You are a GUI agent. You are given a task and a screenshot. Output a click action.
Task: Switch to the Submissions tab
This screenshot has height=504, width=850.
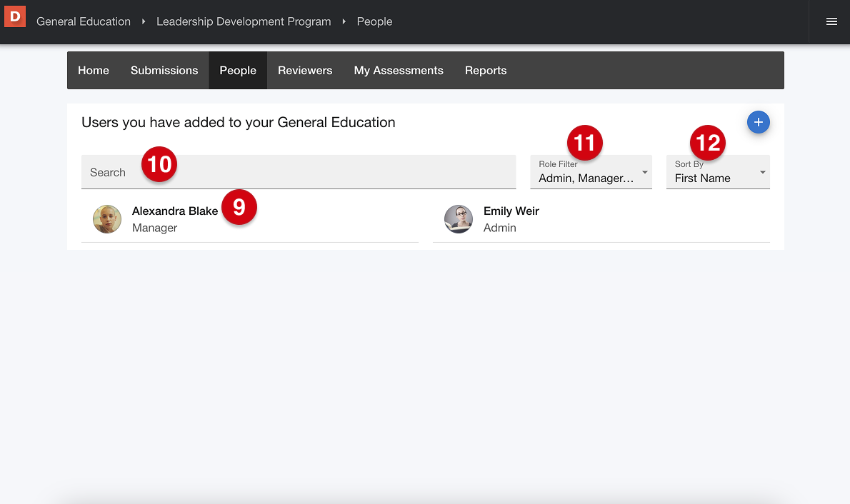pos(164,71)
